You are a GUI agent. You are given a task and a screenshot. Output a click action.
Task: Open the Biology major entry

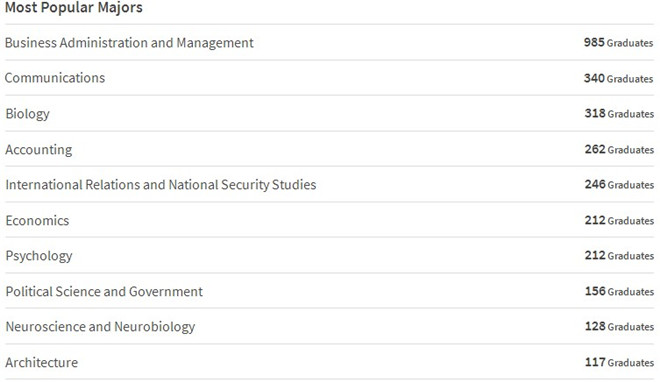(x=27, y=114)
